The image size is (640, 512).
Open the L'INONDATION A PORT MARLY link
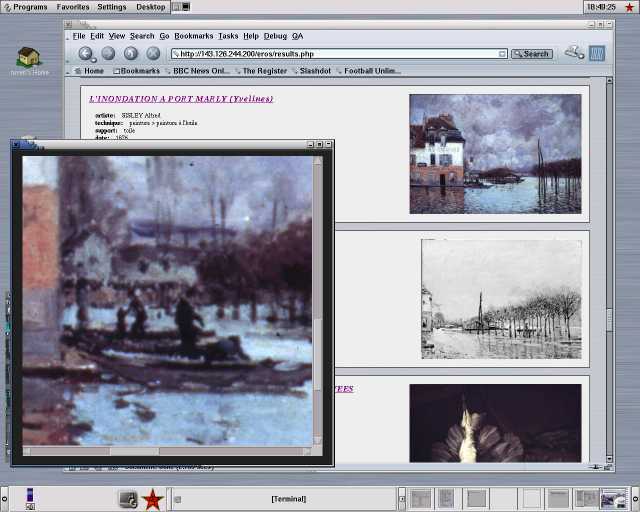pos(181,99)
